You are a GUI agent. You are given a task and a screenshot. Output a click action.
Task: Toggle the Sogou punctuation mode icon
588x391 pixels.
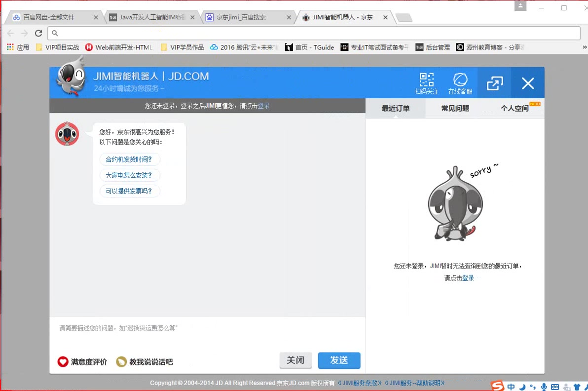(532, 387)
